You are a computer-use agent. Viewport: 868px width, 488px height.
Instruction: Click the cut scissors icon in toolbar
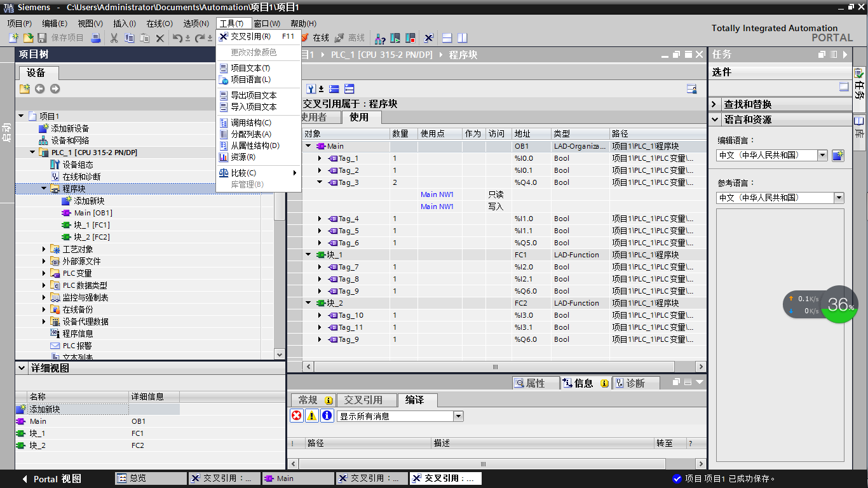click(x=114, y=38)
